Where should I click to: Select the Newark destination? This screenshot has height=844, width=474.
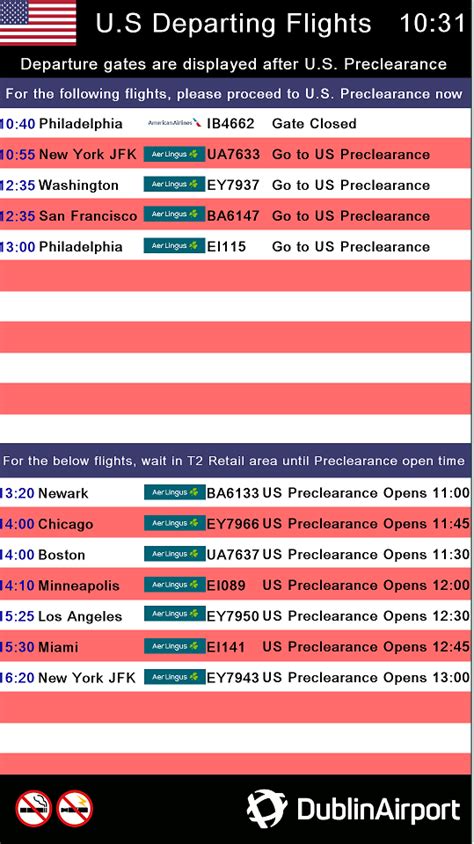point(63,493)
